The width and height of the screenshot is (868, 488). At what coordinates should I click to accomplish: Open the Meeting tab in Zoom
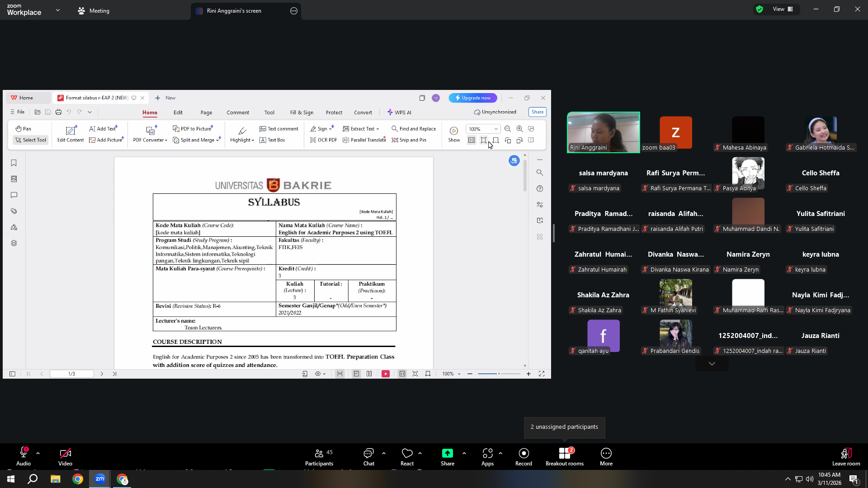tap(94, 11)
